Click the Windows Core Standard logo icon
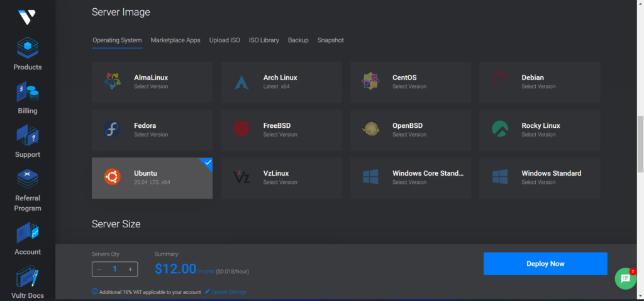This screenshot has width=644, height=301. point(370,177)
